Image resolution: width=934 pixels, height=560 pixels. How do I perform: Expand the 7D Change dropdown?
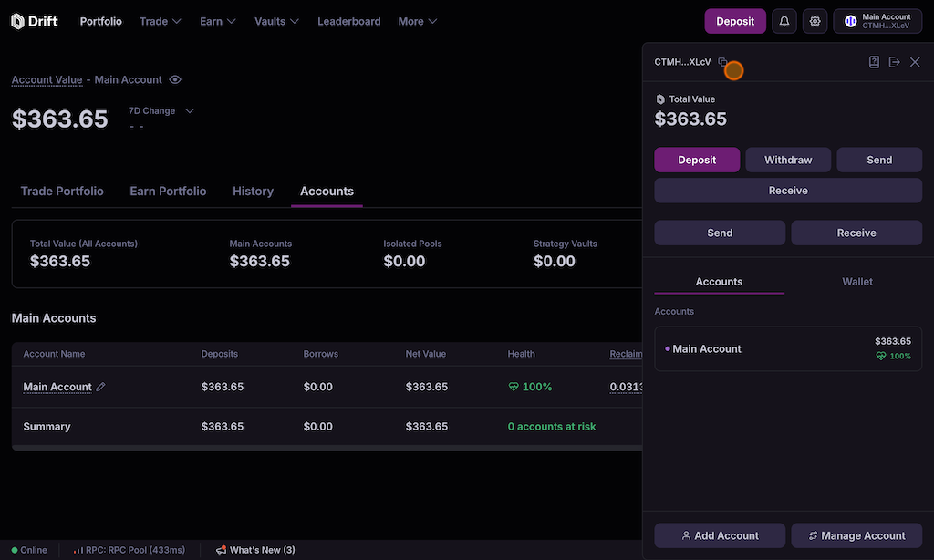pyautogui.click(x=190, y=111)
